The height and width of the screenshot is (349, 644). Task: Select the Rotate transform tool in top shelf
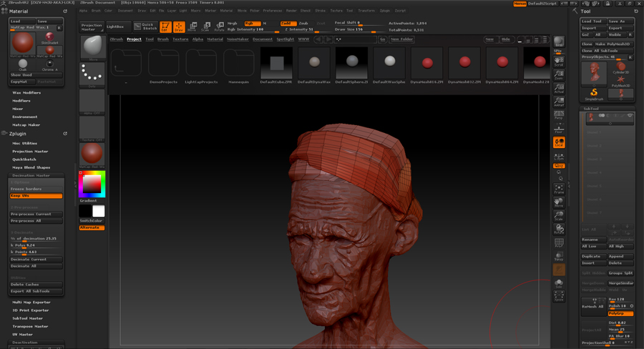tap(220, 26)
